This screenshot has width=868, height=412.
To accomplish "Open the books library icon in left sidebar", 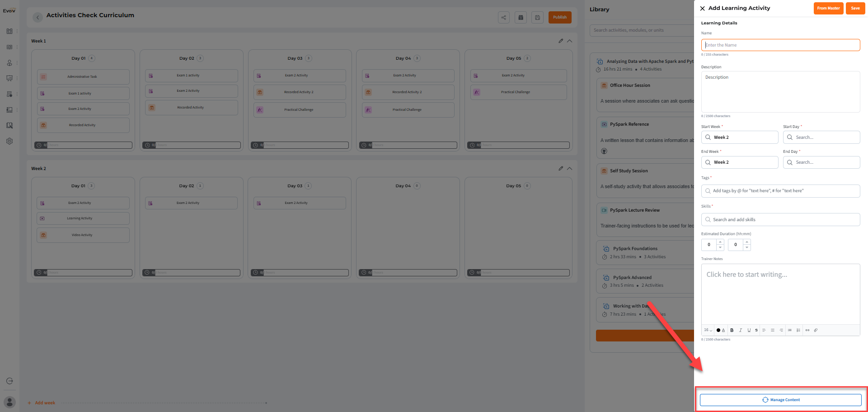I will pyautogui.click(x=9, y=31).
